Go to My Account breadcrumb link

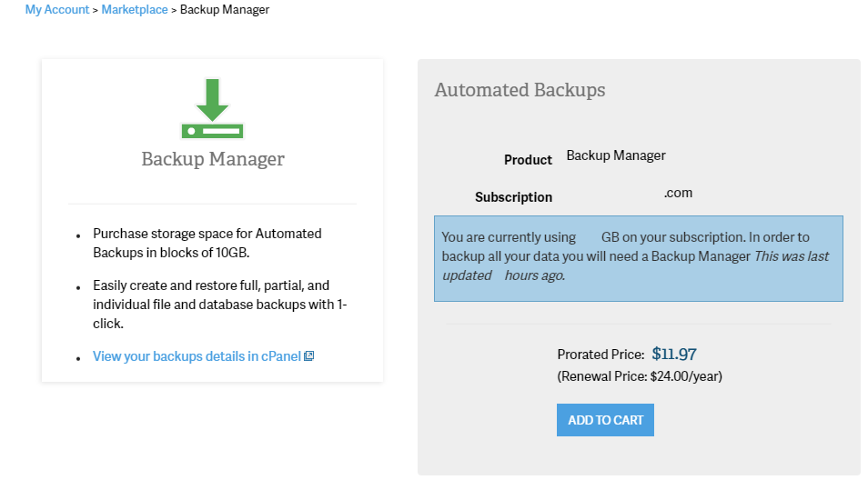click(57, 10)
